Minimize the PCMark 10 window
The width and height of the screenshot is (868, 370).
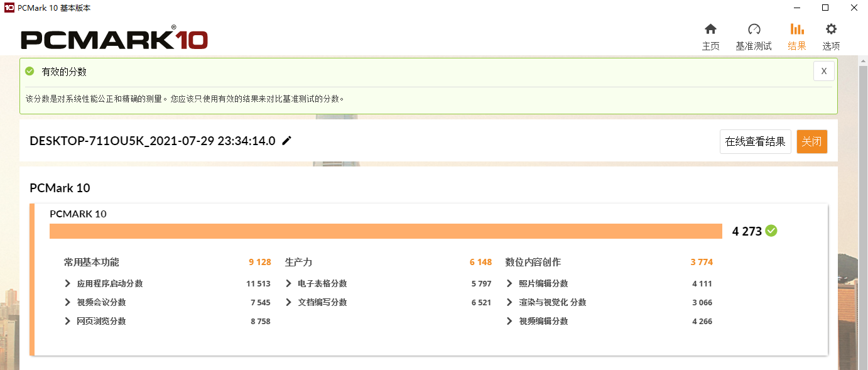[x=796, y=8]
